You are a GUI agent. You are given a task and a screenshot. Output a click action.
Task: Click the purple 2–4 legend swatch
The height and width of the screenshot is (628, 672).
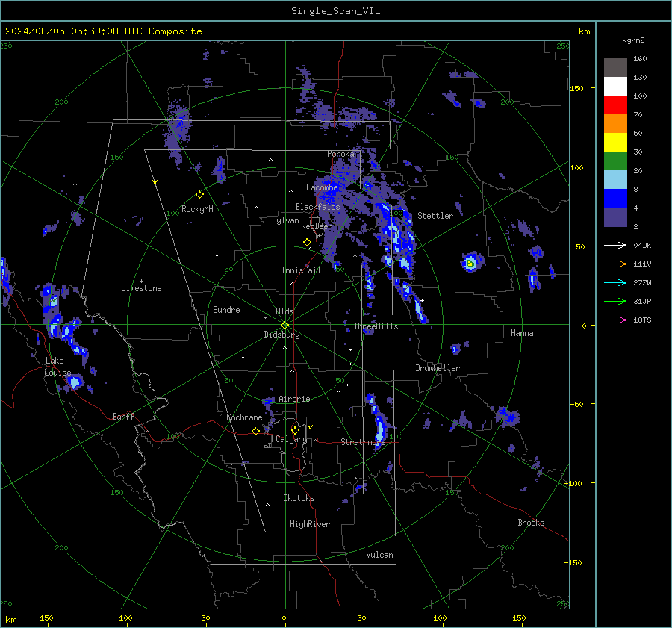(615, 217)
